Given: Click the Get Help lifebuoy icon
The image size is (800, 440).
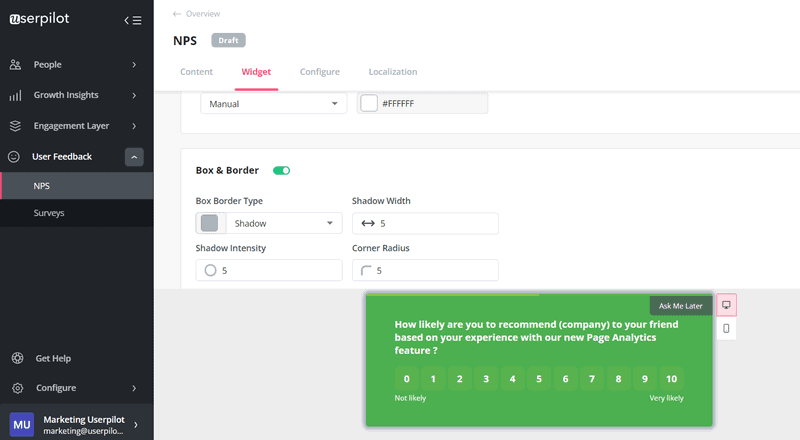Looking at the screenshot, I should pyautogui.click(x=17, y=358).
